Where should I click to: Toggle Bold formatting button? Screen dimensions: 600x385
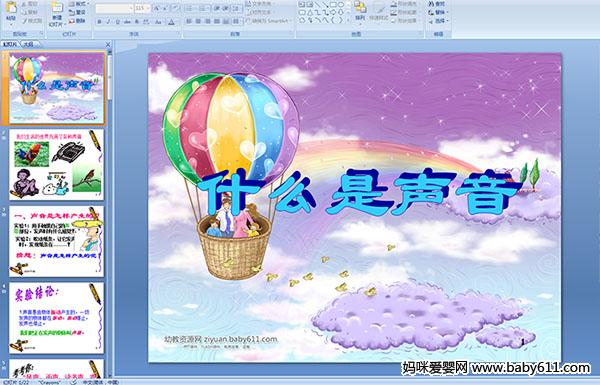click(x=100, y=22)
